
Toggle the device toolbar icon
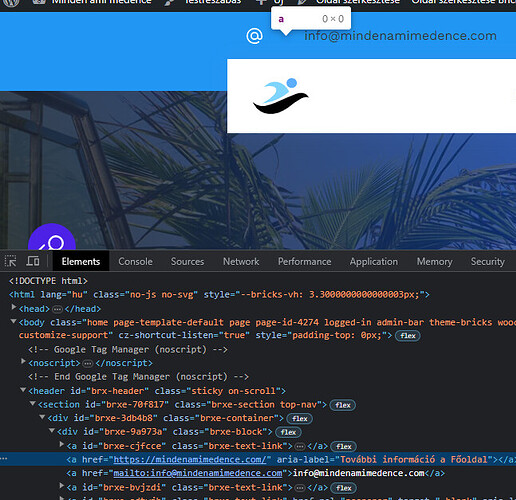(33, 261)
